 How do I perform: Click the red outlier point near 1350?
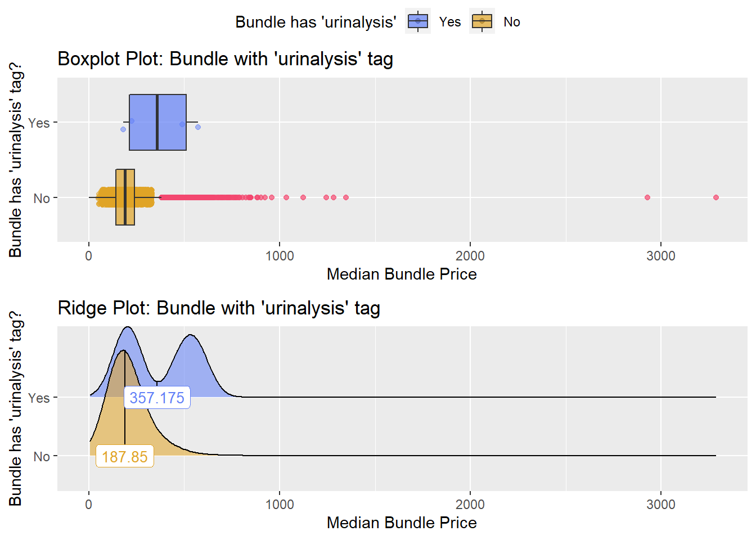coord(346,197)
